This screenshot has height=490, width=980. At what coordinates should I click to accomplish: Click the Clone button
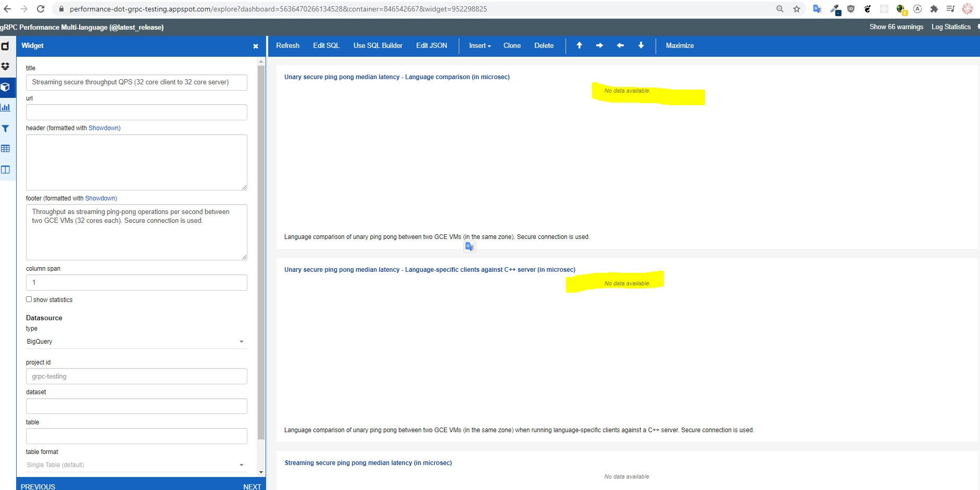pyautogui.click(x=512, y=46)
